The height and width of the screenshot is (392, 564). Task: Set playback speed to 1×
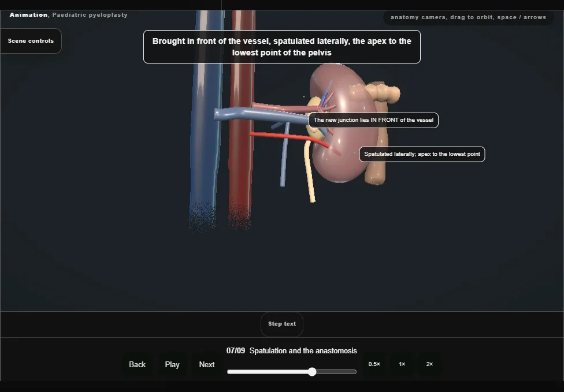coord(402,364)
